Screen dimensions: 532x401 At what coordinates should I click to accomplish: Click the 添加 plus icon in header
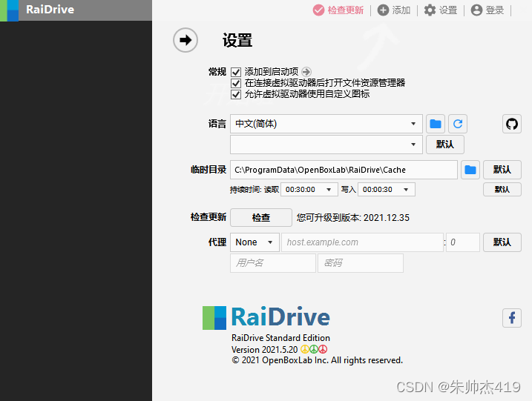click(383, 10)
